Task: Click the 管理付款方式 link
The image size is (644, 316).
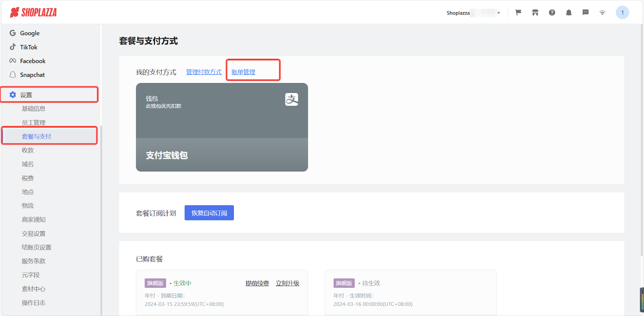Action: [204, 72]
